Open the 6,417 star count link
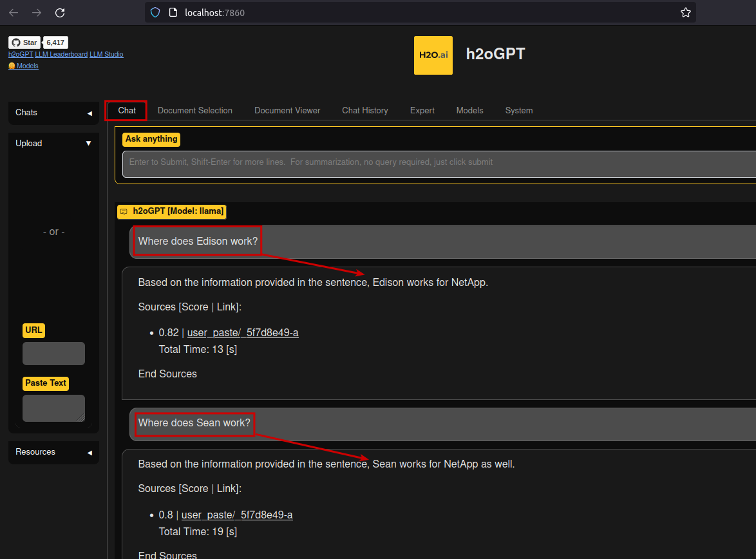756x559 pixels. [x=55, y=43]
